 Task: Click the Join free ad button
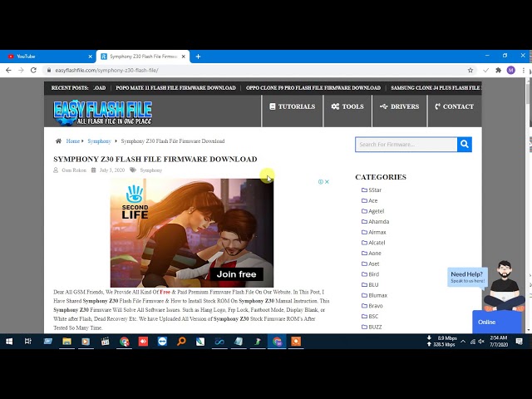click(236, 274)
